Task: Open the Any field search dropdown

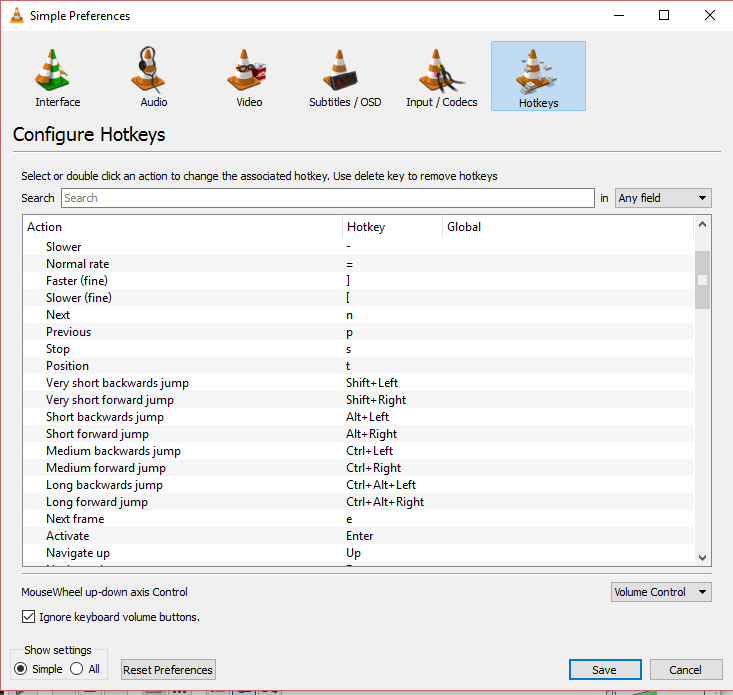Action: 663,198
